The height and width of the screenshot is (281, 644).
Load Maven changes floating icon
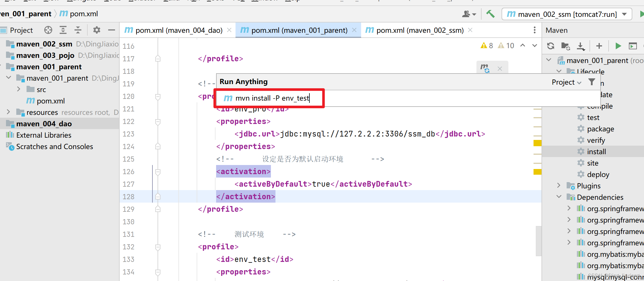(485, 68)
